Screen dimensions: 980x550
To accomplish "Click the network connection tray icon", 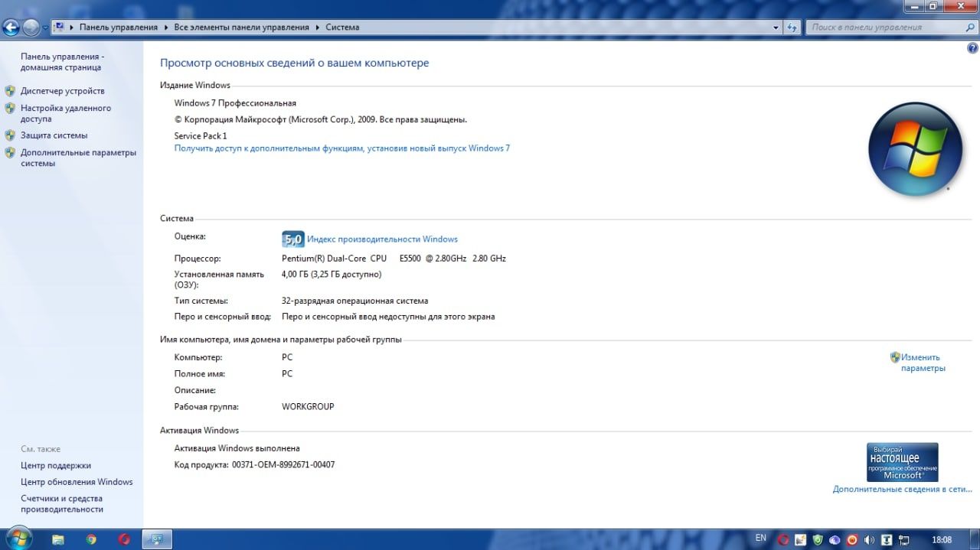I will click(904, 539).
